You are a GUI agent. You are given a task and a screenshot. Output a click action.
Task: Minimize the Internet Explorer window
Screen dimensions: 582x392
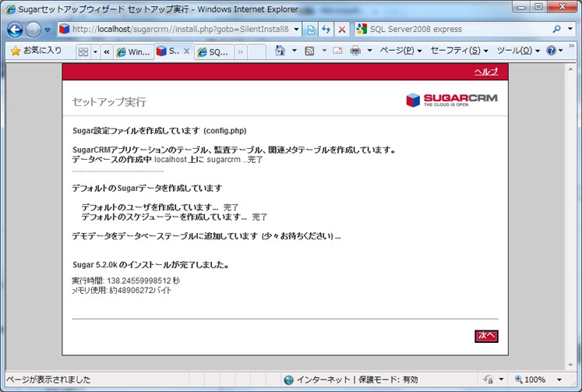(521, 7)
